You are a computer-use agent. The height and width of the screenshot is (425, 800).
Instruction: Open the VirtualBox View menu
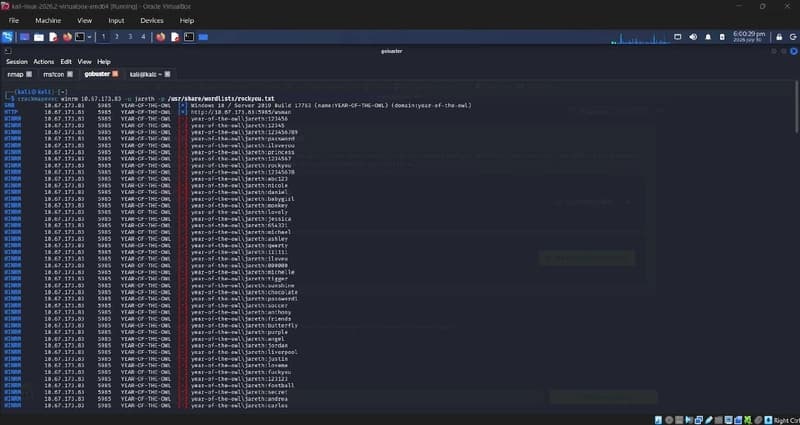pyautogui.click(x=85, y=20)
